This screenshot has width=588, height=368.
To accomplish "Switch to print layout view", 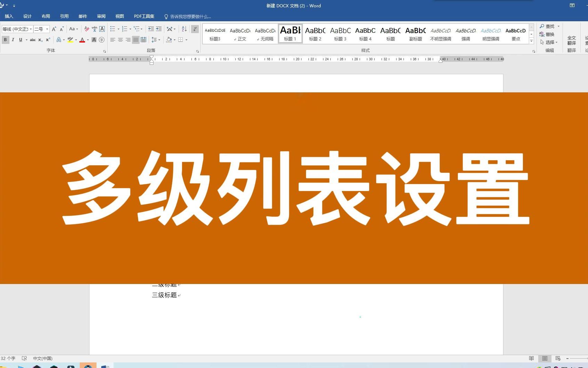I will 545,358.
